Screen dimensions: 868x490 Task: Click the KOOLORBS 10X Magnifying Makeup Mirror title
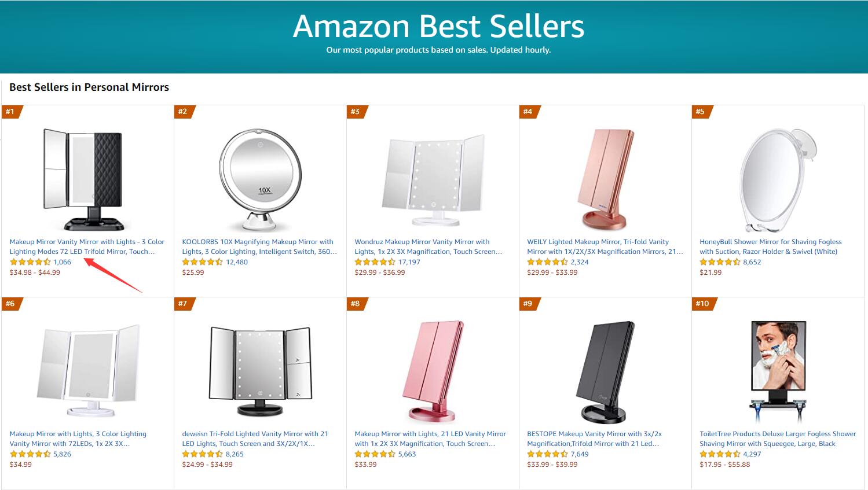point(259,246)
